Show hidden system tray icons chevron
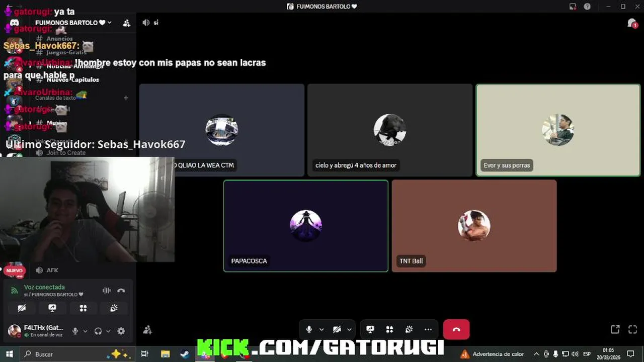Viewport: 644px width, 362px height. 536,354
